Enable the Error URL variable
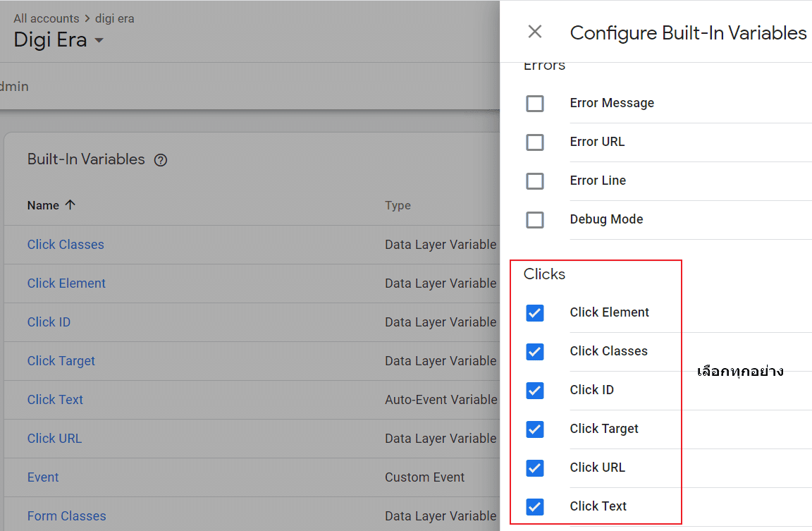The width and height of the screenshot is (812, 531). 535,142
